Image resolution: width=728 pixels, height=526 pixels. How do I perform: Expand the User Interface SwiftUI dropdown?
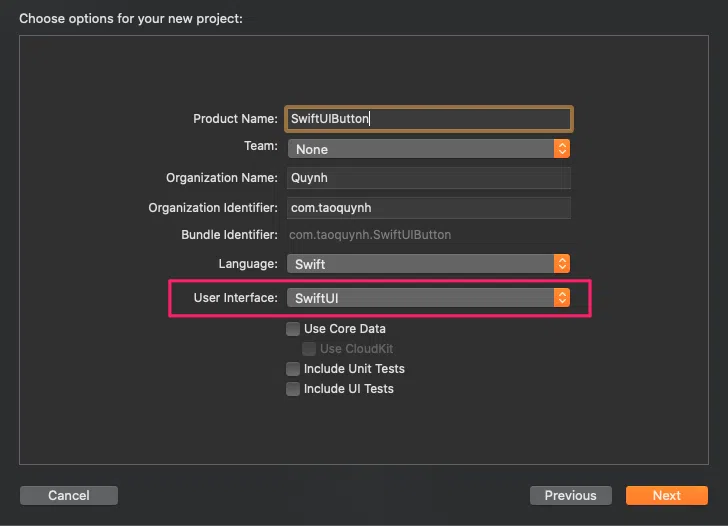click(429, 298)
